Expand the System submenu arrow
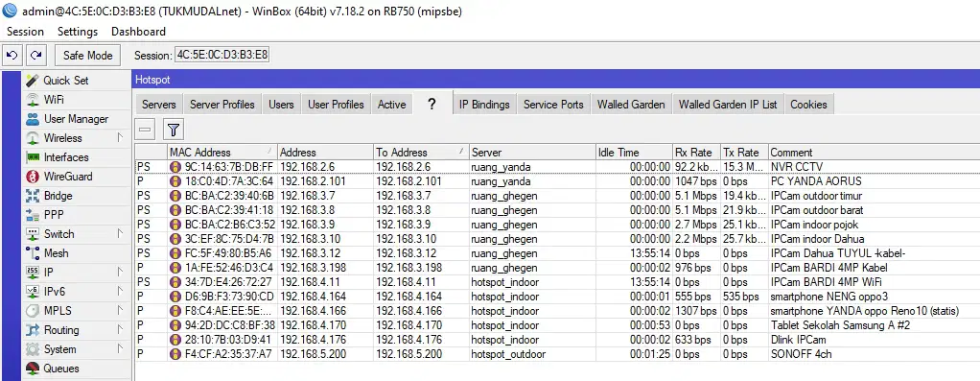980x381 pixels. [x=120, y=349]
